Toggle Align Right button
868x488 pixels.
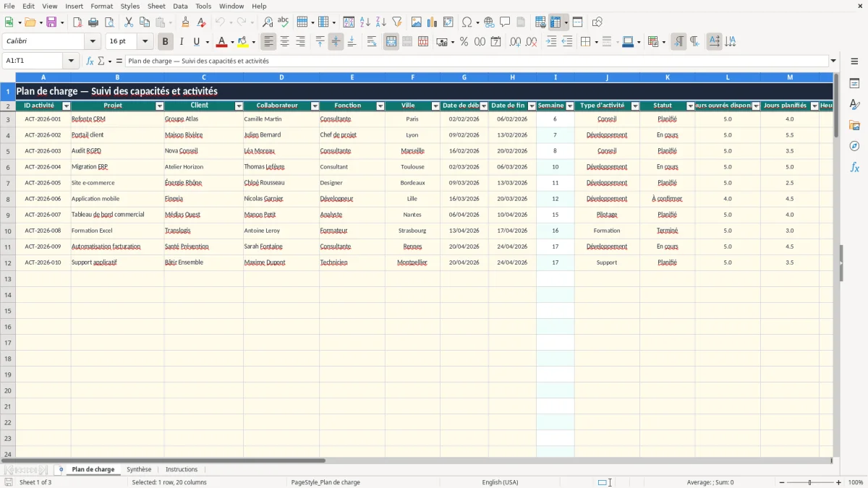tap(300, 42)
